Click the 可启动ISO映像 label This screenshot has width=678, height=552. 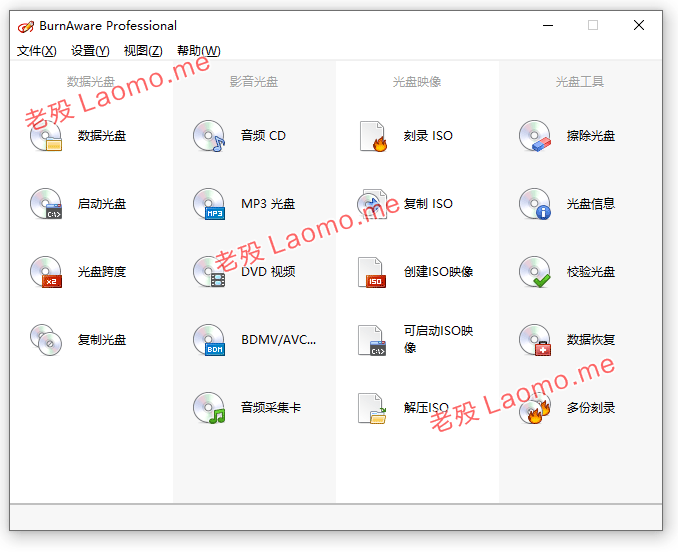[438, 339]
